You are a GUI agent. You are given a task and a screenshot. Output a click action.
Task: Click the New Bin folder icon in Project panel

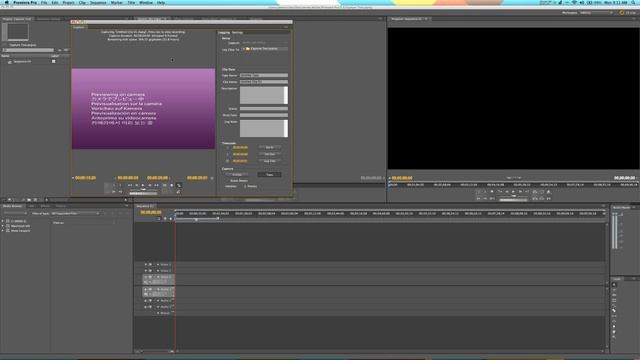tap(29, 200)
